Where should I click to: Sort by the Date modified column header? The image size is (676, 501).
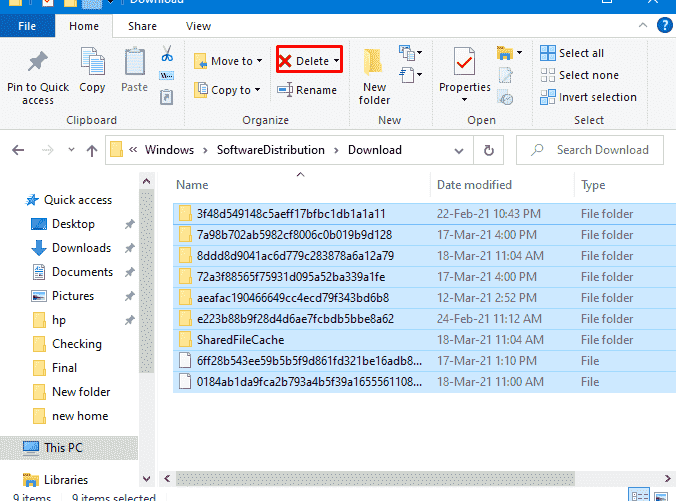pos(474,185)
